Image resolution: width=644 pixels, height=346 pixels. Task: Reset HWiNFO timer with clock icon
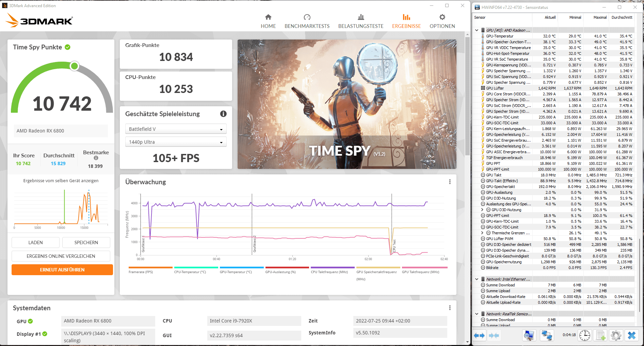click(x=585, y=335)
